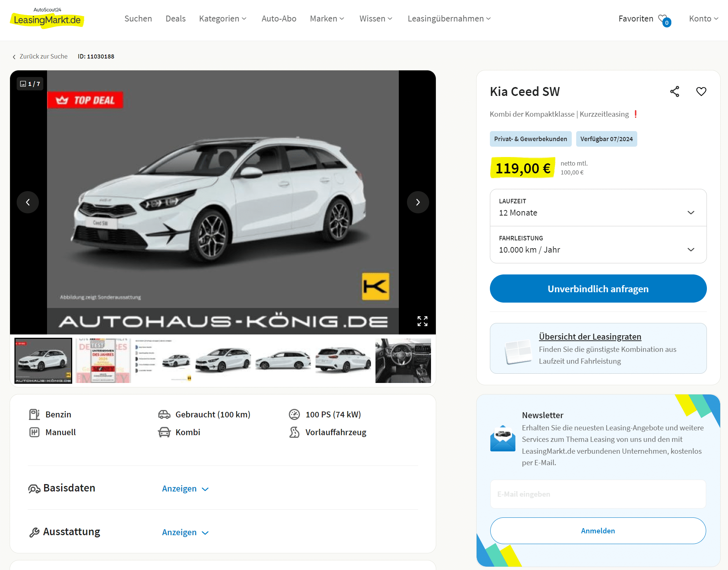Viewport: 728px width, 570px height.
Task: Open the Fahrleistung 10.000 km dropdown
Action: (598, 245)
